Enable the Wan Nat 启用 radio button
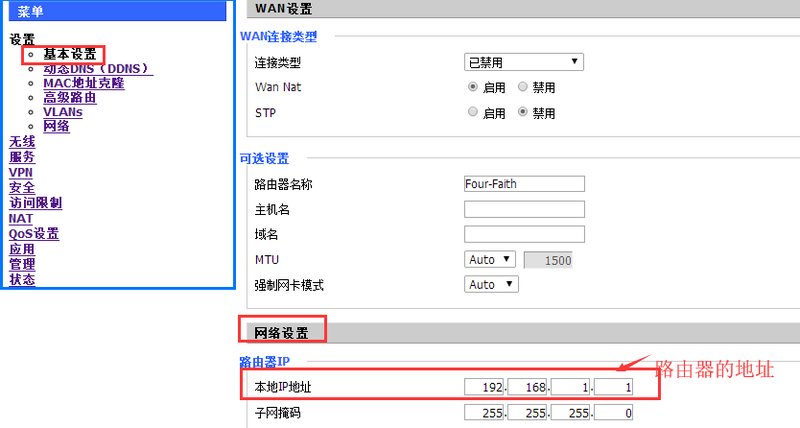800x428 pixels. pos(473,88)
